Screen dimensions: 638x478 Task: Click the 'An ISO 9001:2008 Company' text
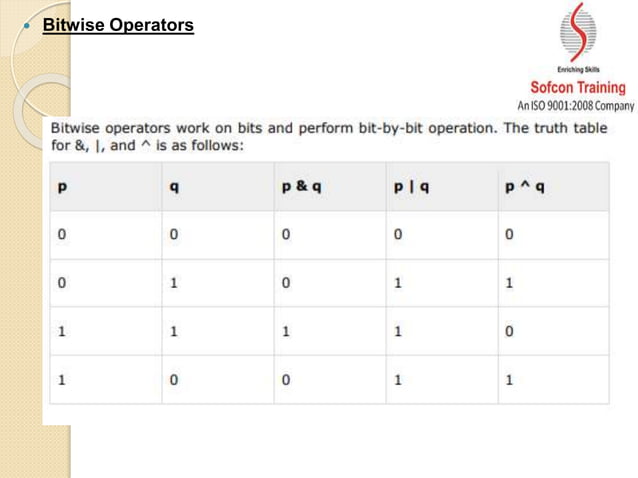(x=575, y=106)
